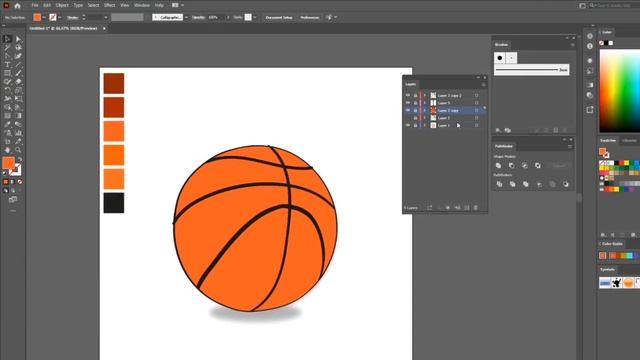The width and height of the screenshot is (640, 360).
Task: Select the Eraser tool
Action: 18,82
